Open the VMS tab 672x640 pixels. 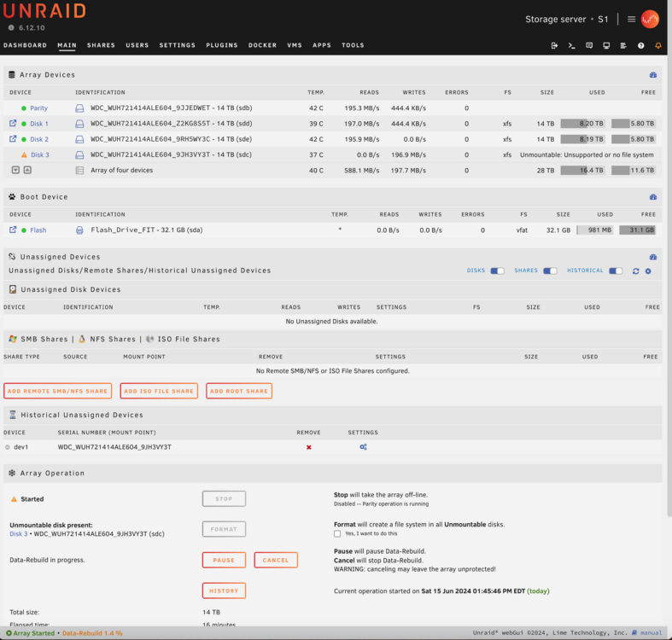(295, 45)
